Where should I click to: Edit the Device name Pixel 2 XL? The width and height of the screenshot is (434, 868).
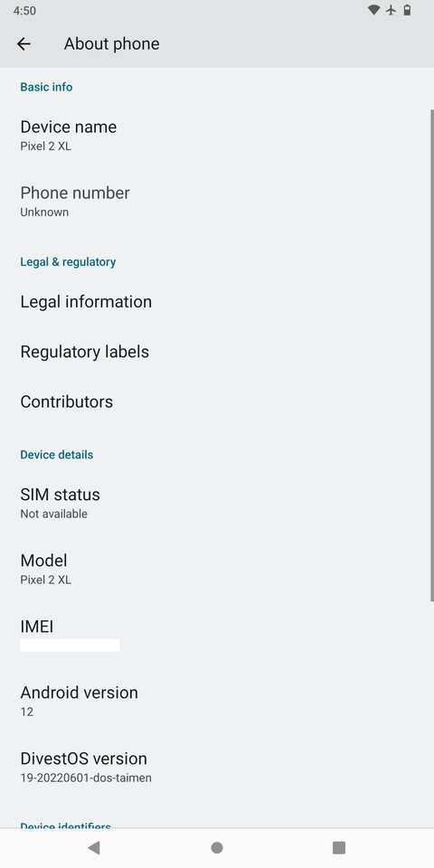[217, 136]
